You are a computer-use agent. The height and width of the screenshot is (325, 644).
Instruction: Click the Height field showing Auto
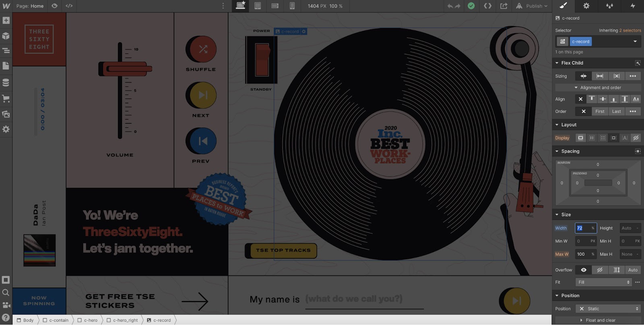[630, 228]
